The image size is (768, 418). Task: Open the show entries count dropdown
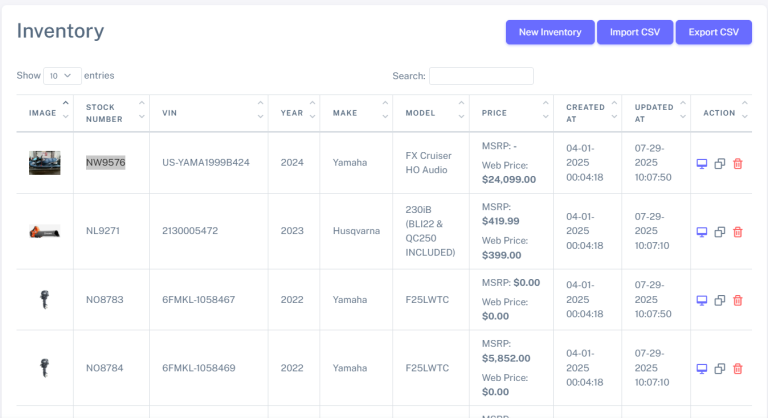coord(63,76)
